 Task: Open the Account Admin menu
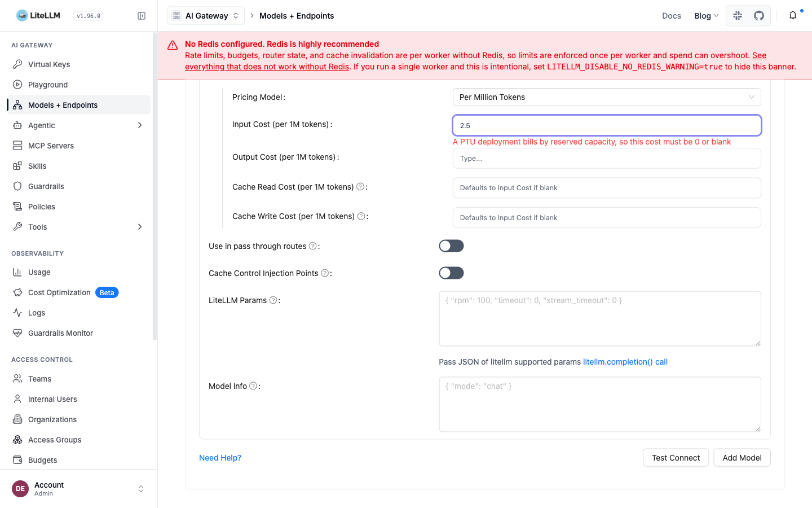click(78, 489)
